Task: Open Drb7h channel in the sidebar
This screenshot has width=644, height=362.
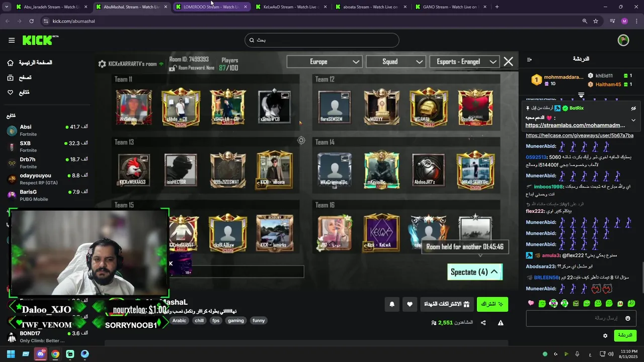Action: click(x=47, y=162)
